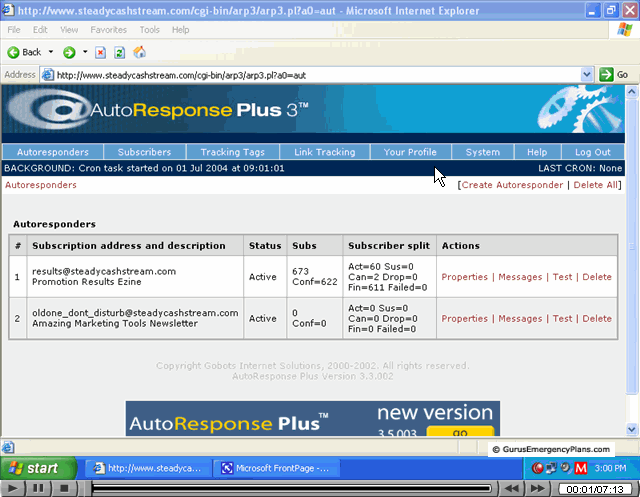The image size is (640, 497).
Task: Open the File menu
Action: click(13, 30)
